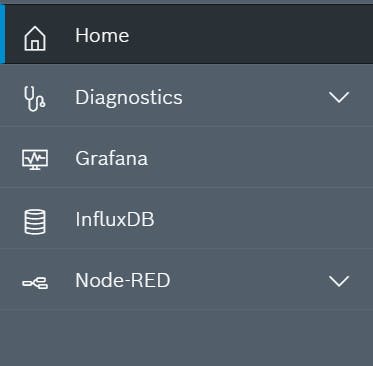Click blank space right of Grafana label
Image resolution: width=373 pixels, height=366 pixels.
pos(260,158)
